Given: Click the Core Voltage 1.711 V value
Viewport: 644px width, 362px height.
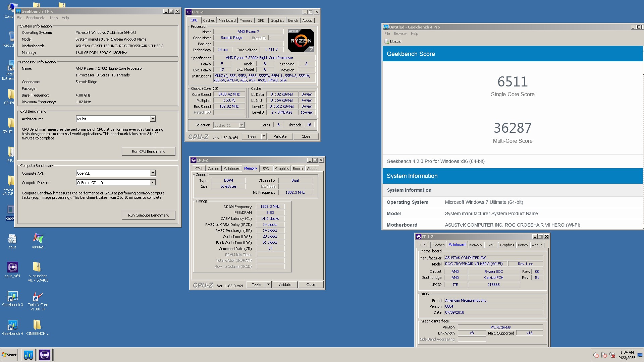Looking at the screenshot, I should (x=271, y=50).
